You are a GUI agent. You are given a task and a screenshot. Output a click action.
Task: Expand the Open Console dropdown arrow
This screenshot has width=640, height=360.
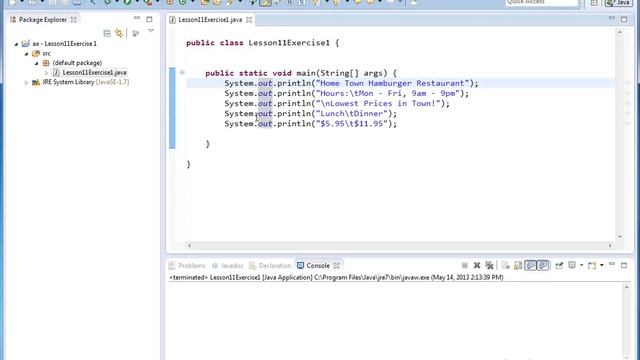pos(602,266)
